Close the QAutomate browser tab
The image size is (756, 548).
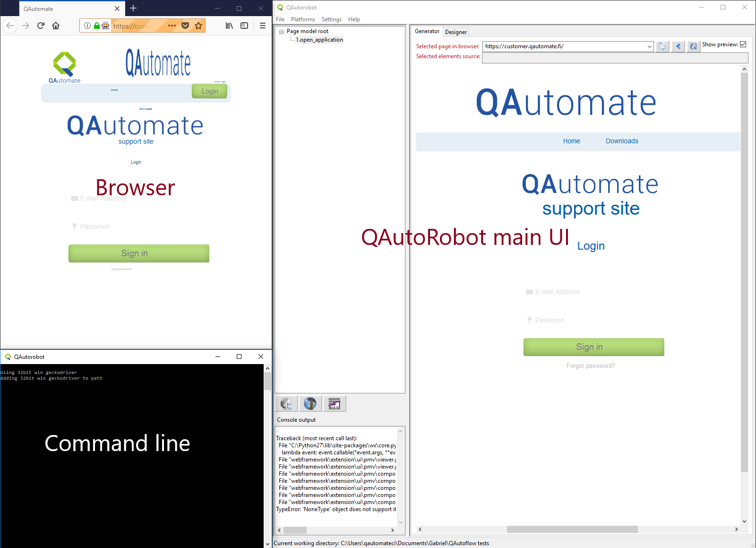[117, 9]
